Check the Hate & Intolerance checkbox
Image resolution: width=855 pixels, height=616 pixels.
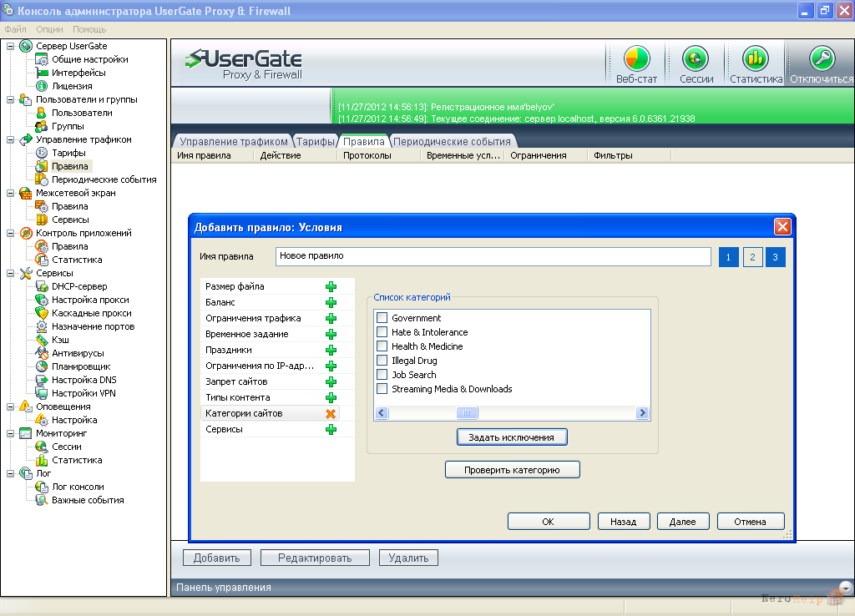tap(382, 332)
